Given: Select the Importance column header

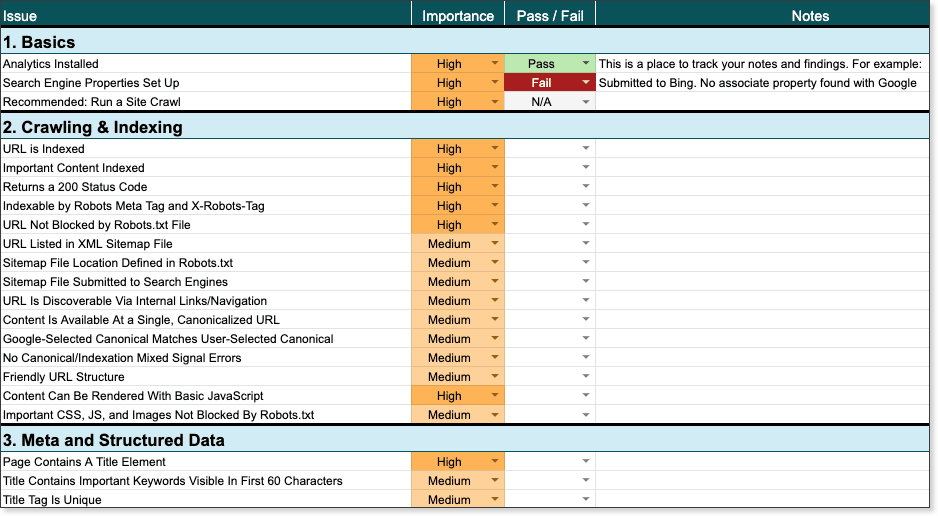Looking at the screenshot, I should tap(457, 15).
